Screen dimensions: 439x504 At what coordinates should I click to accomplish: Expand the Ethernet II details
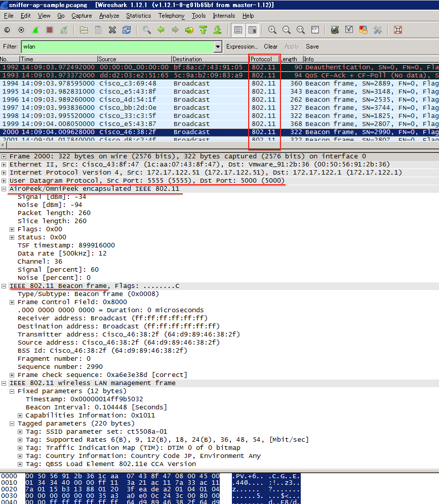(4, 164)
